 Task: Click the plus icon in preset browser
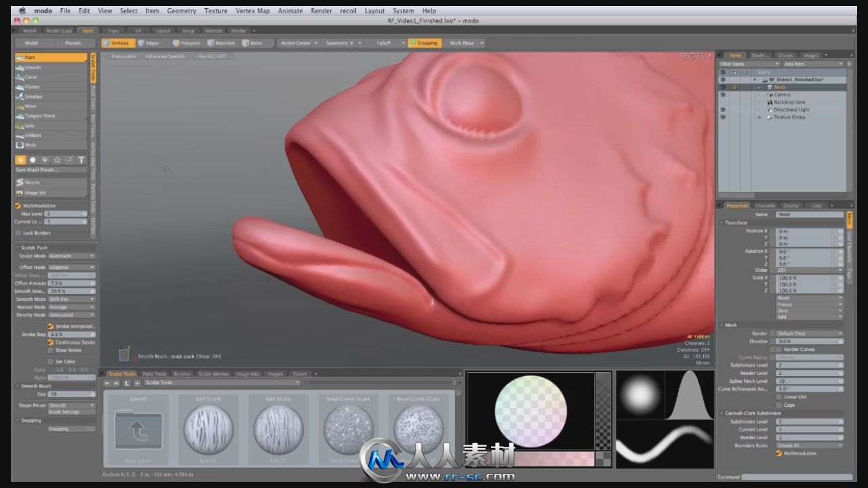click(137, 383)
